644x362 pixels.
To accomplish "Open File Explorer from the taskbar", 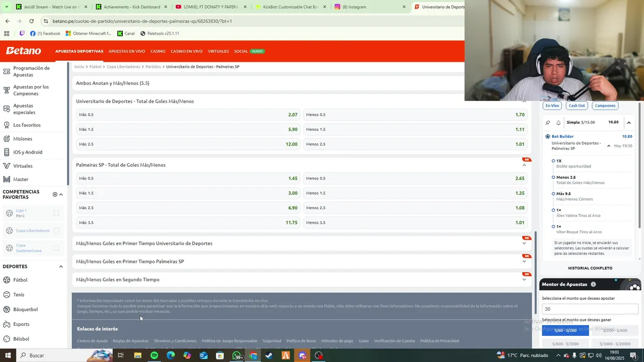I will point(137,355).
